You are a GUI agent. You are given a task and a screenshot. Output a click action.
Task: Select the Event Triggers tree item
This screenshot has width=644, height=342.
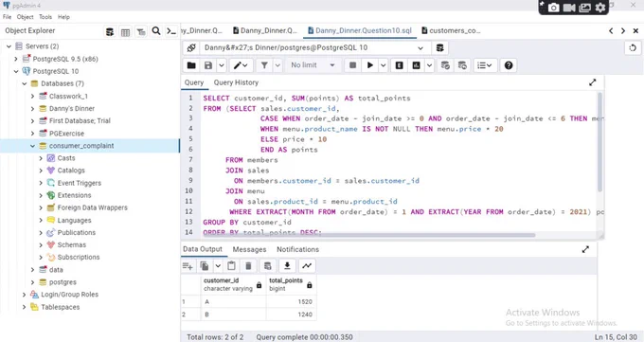(79, 183)
